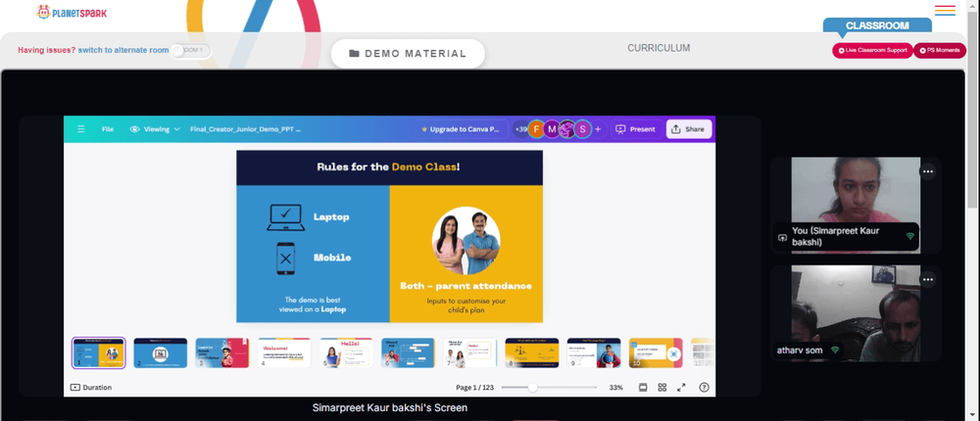Screen dimensions: 980x421
Task: Open options for Simarpreet's video tile
Action: tap(927, 171)
